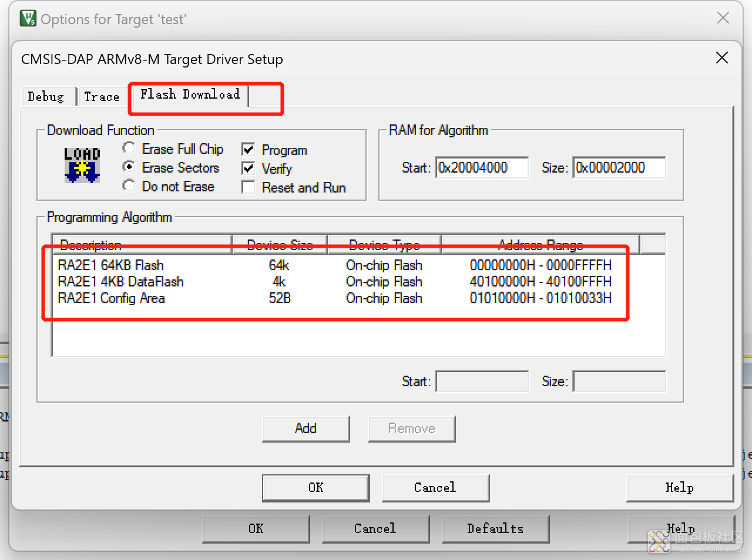Close the Options for Target 'test' window
The height and width of the screenshot is (560, 752).
click(723, 18)
